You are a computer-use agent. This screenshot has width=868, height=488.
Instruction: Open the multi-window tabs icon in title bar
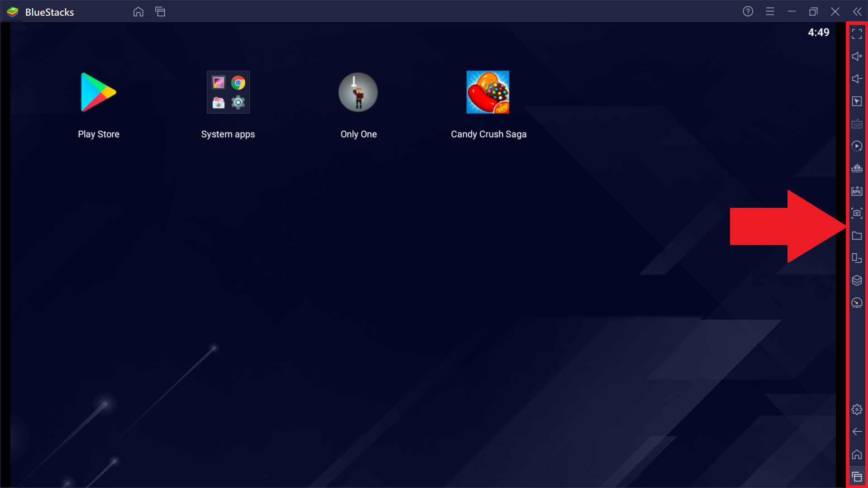tap(160, 12)
